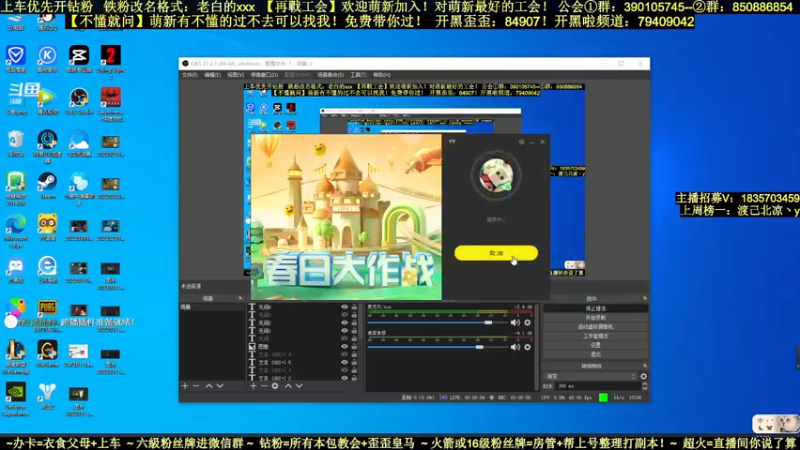
Task: Open the 帮助(H) menu in OBS
Action: coord(382,75)
